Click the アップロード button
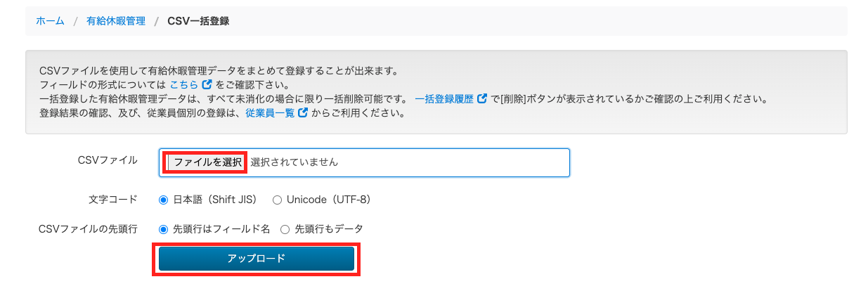The image size is (868, 291). coord(257,259)
